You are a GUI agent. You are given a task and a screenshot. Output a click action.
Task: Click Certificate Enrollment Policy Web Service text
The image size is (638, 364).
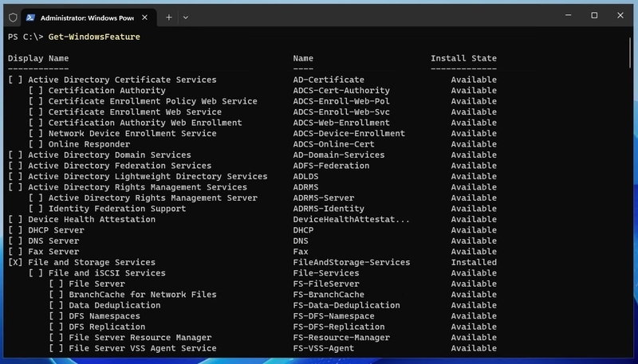(152, 101)
